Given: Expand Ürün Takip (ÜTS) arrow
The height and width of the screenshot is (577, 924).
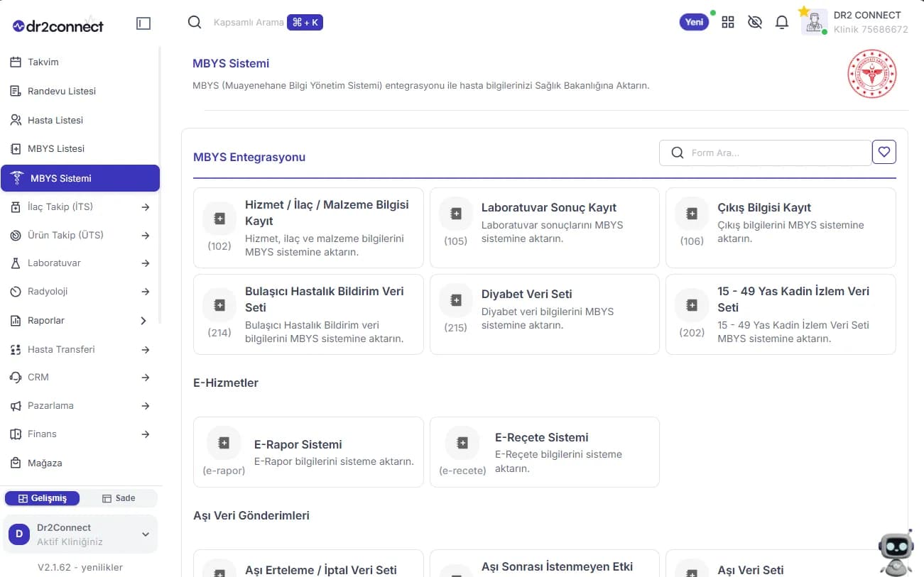Looking at the screenshot, I should (x=145, y=236).
